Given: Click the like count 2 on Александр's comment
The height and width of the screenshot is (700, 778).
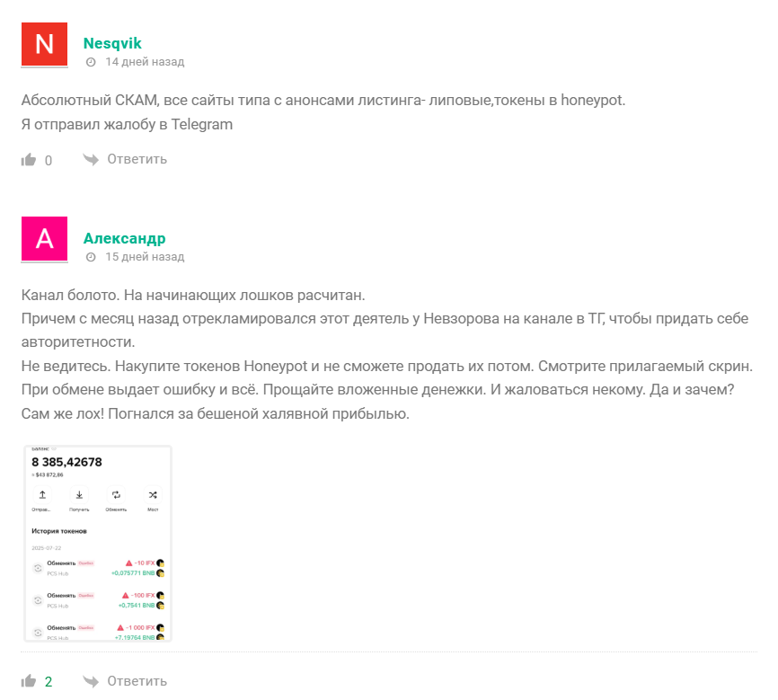Looking at the screenshot, I should click(49, 682).
